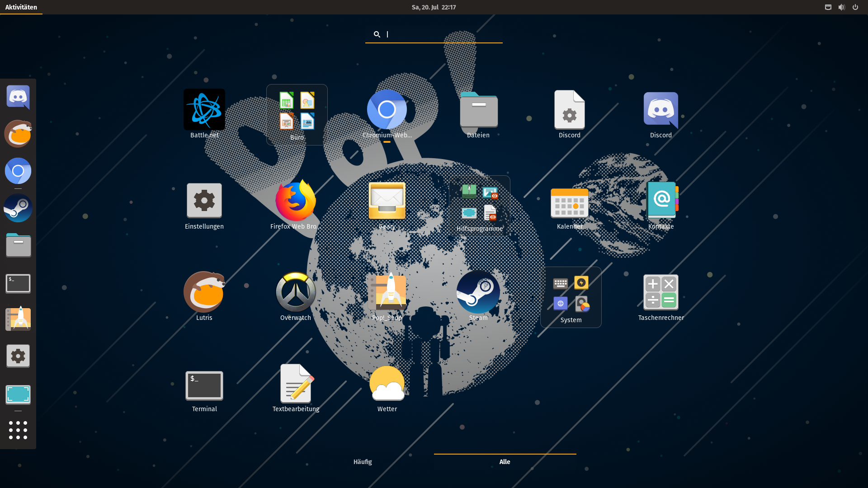
Task: Launch Battle.net from the app grid
Action: pyautogui.click(x=204, y=114)
